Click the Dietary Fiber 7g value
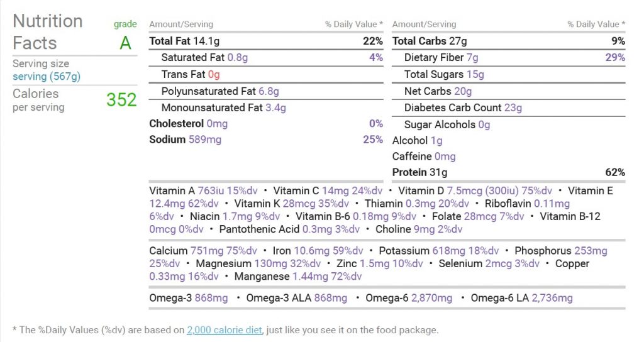This screenshot has height=342, width=644. click(x=472, y=58)
